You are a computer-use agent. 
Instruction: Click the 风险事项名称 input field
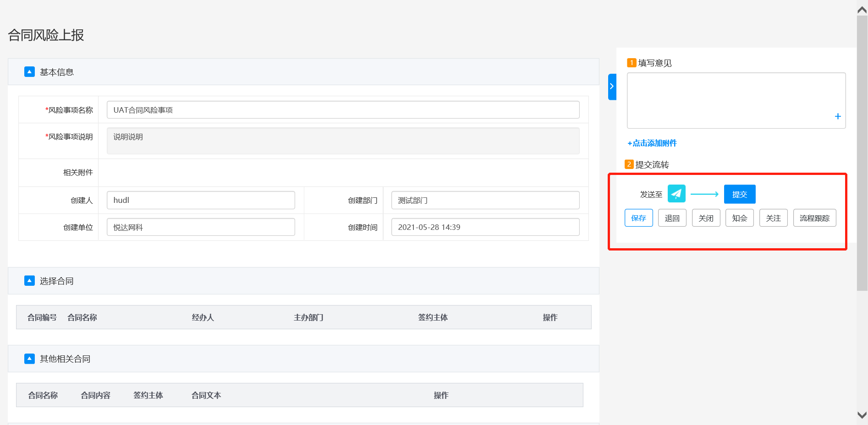[x=343, y=110]
